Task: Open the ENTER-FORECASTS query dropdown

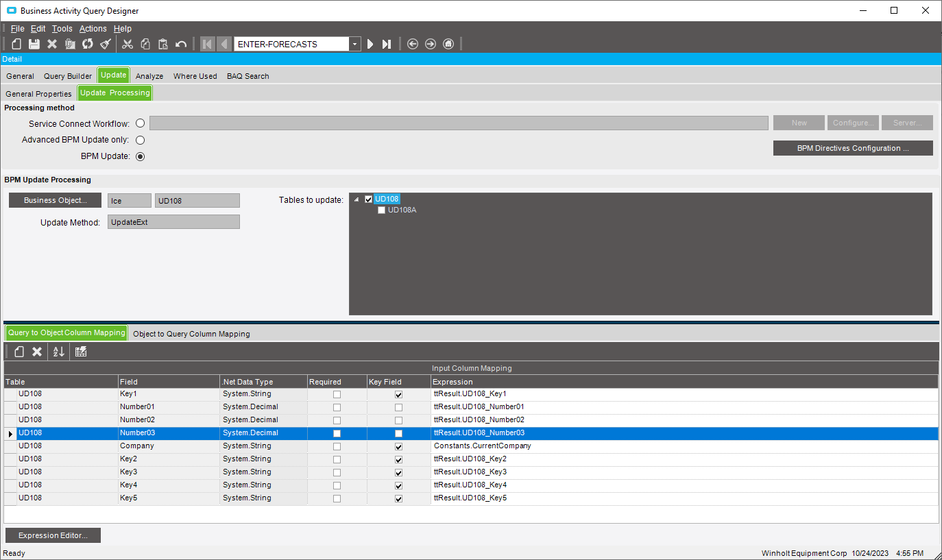Action: 354,43
